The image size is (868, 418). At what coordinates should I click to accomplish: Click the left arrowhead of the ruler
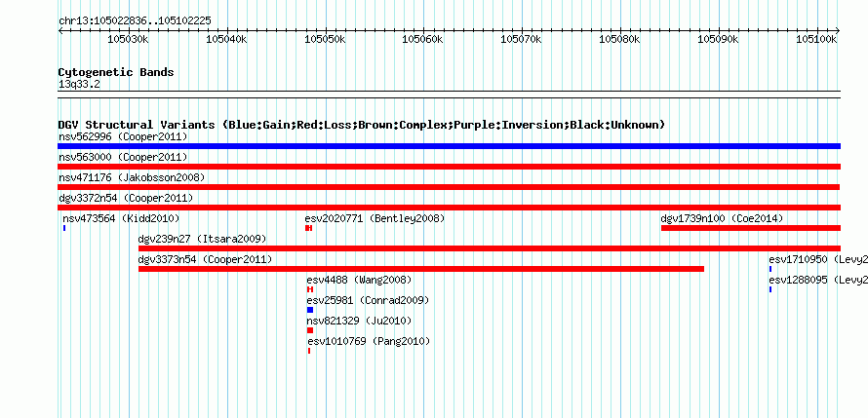[x=60, y=30]
